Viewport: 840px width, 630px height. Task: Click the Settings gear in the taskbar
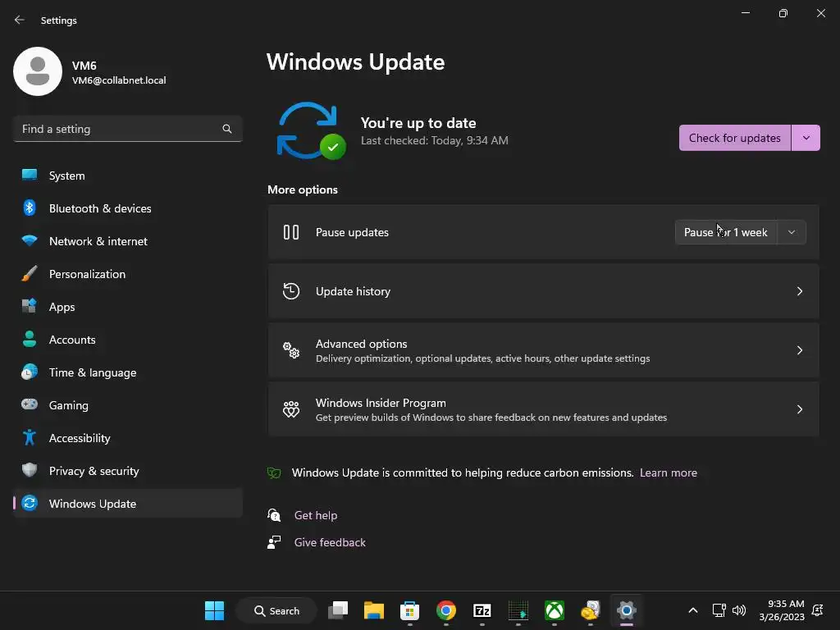click(x=626, y=610)
